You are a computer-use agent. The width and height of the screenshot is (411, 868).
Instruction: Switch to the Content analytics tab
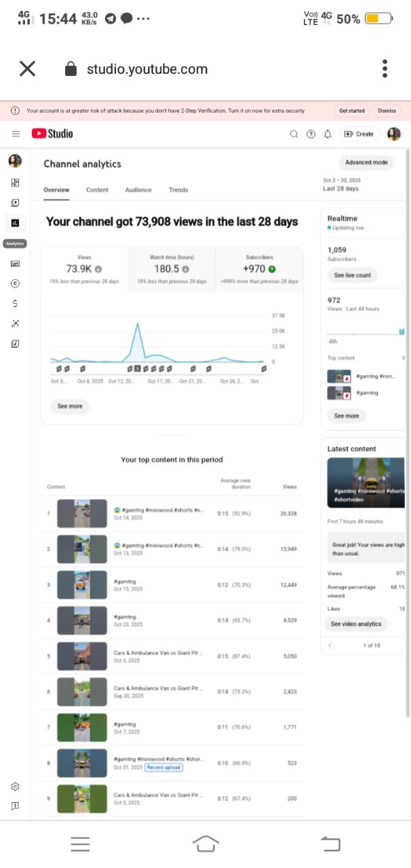click(97, 190)
